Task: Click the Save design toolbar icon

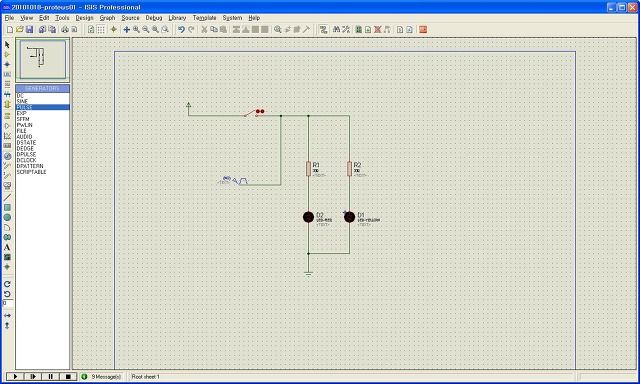Action: [x=29, y=29]
